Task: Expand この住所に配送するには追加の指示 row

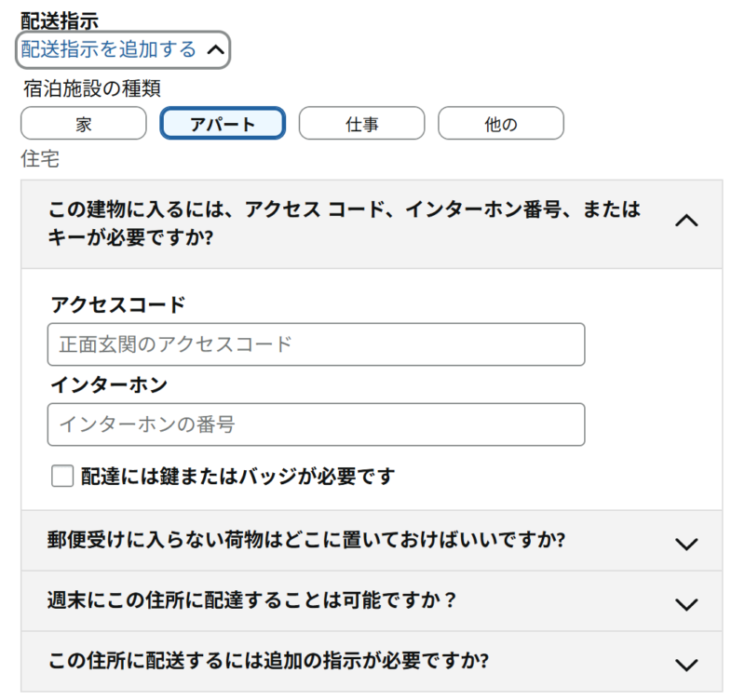Action: coord(372,662)
